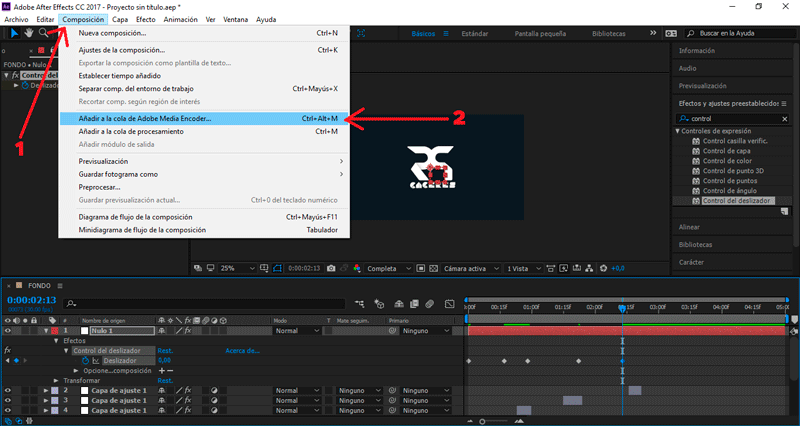
Task: Open the composition mini-flowchart in timeline
Action: (x=360, y=304)
